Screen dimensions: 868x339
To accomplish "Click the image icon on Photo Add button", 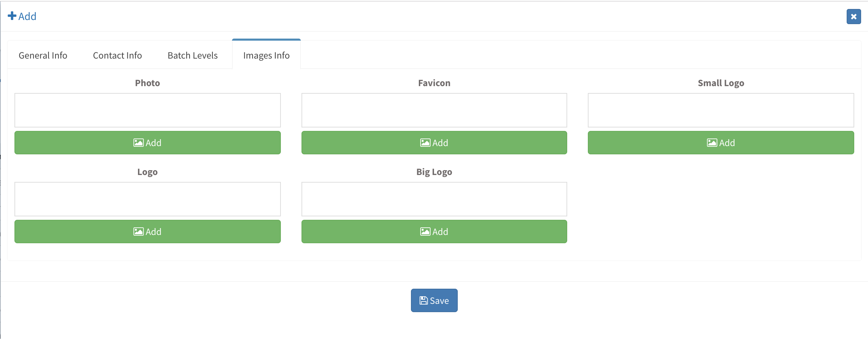I will pos(138,143).
